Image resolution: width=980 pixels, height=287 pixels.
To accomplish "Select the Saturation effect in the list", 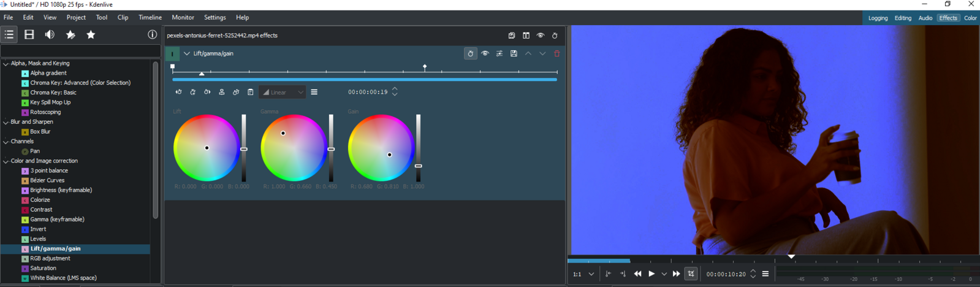I will (x=43, y=269).
